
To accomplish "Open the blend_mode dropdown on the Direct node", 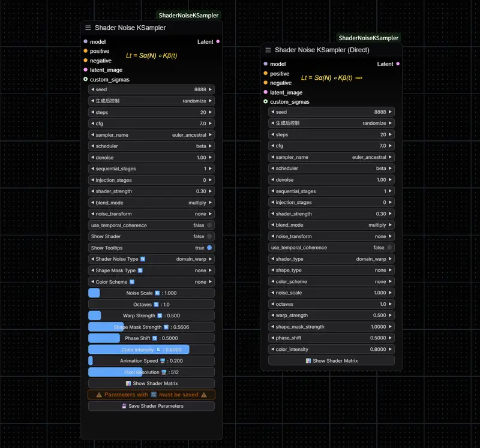I will tap(331, 225).
